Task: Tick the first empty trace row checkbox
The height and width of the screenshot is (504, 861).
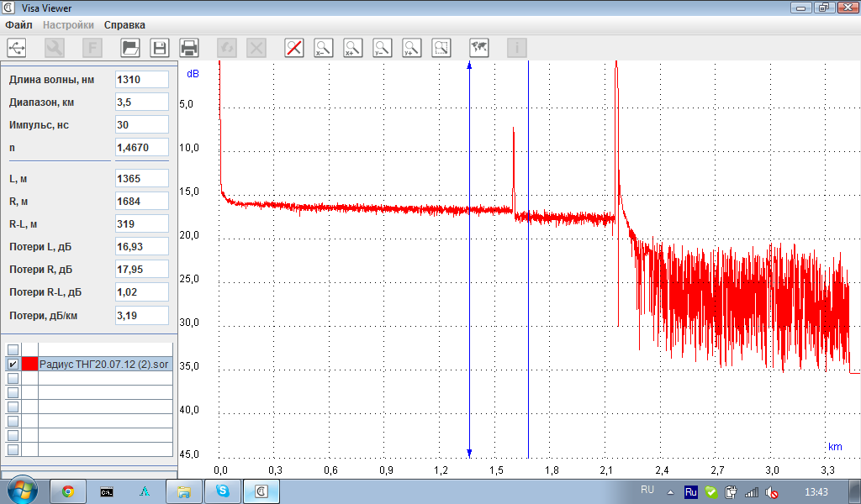Action: click(13, 349)
